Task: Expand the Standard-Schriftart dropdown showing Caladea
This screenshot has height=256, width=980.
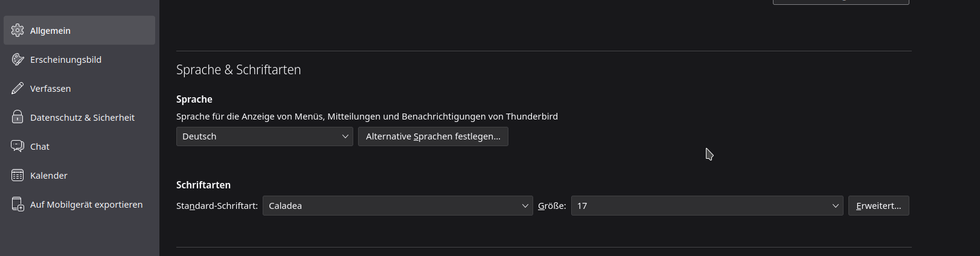Action: pyautogui.click(x=397, y=206)
